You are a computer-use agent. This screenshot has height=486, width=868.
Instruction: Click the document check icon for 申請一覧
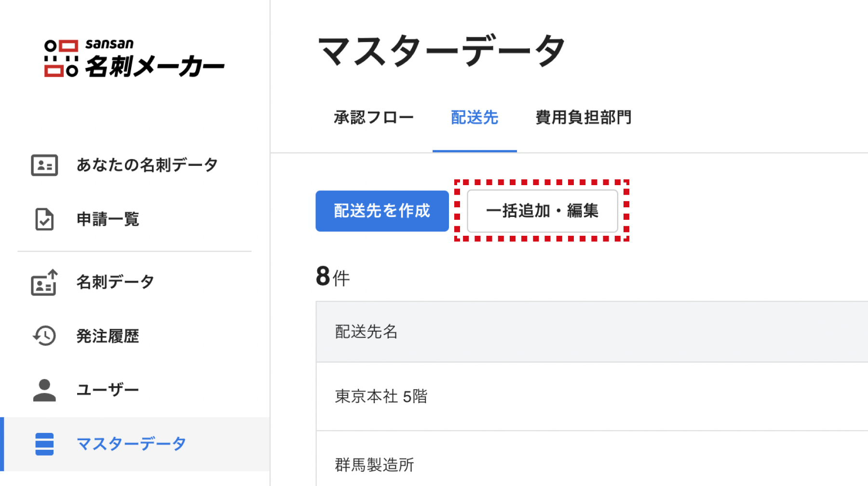coord(44,219)
